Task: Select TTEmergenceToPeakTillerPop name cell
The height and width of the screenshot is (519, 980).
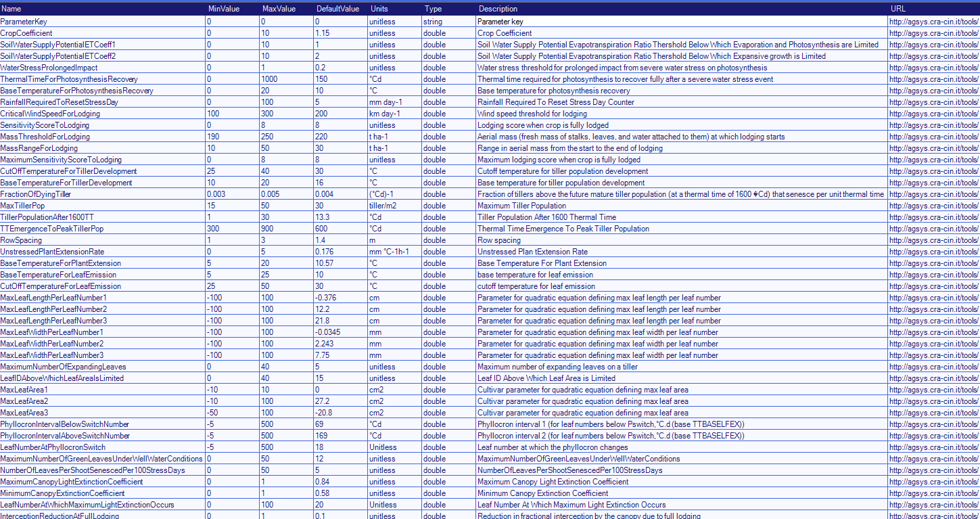Action: [x=103, y=229]
